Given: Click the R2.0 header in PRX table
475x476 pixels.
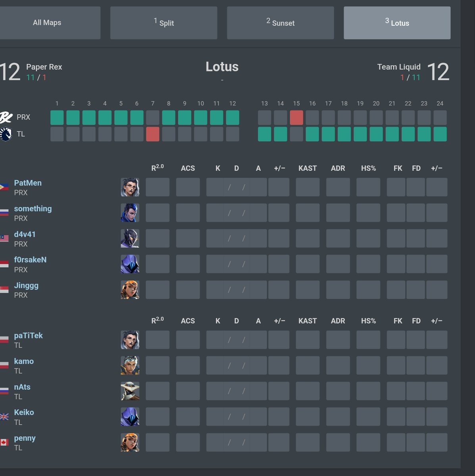Looking at the screenshot, I should coord(158,168).
